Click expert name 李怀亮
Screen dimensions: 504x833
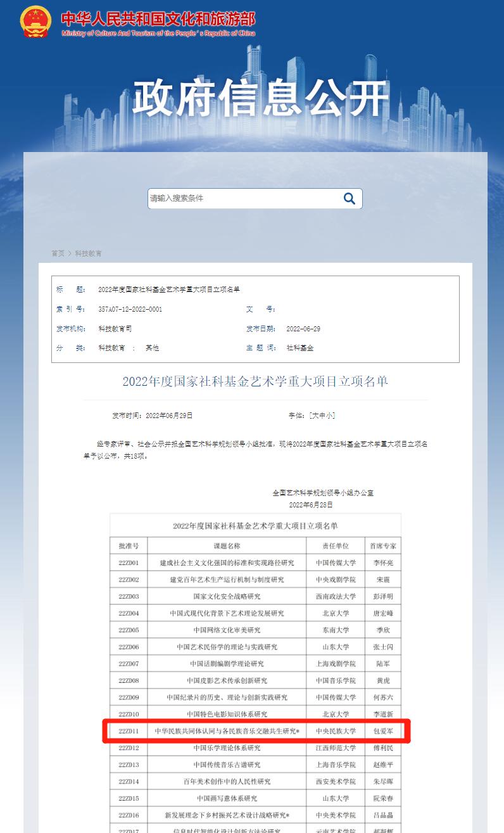(383, 563)
